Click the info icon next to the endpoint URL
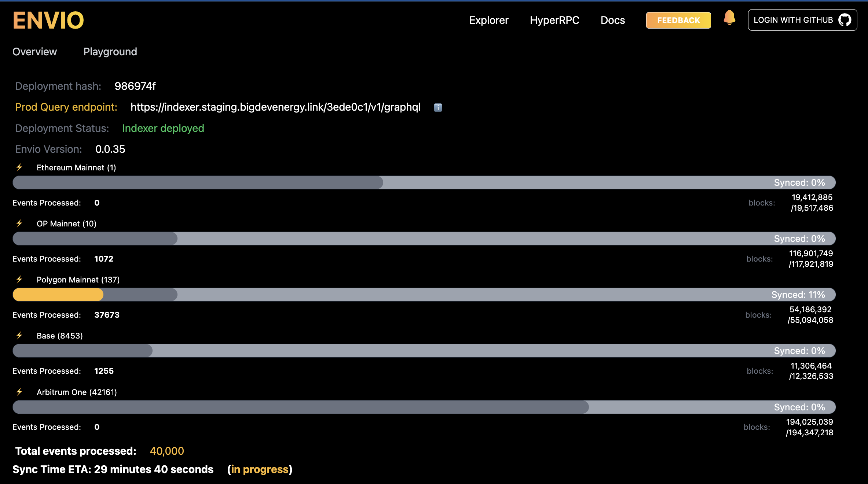This screenshot has width=868, height=484. pos(438,107)
